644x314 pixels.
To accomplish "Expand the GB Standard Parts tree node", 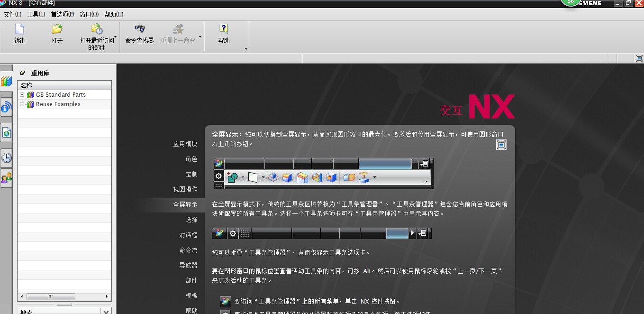I will coord(22,95).
